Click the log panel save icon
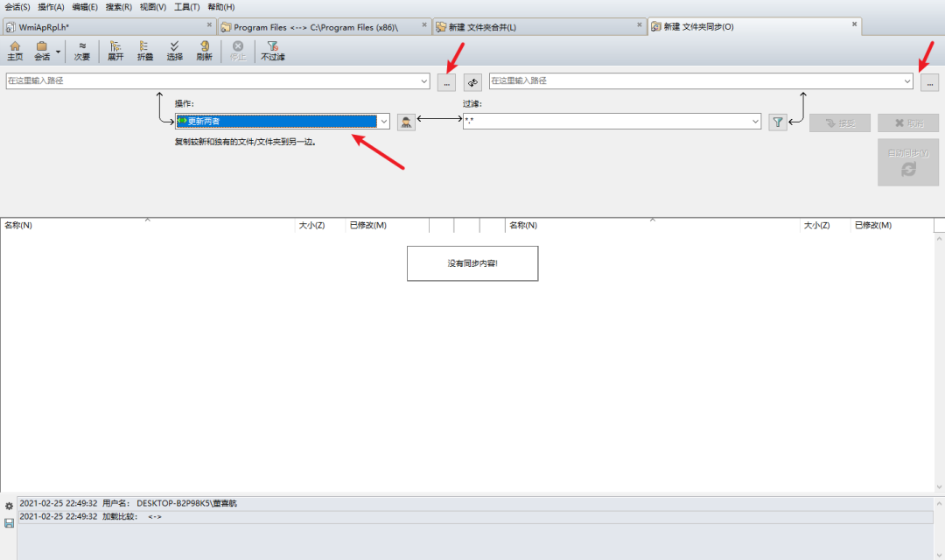This screenshot has width=945, height=560. 9,523
